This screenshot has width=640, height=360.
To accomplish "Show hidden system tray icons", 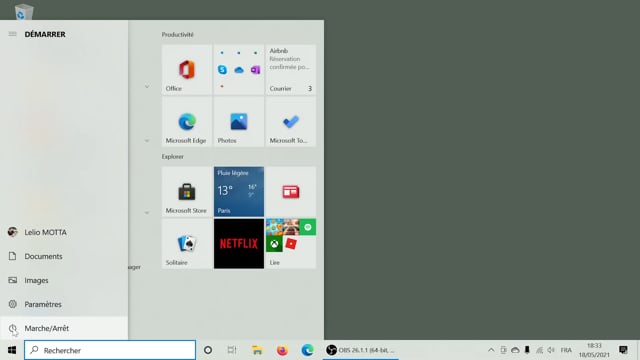I will [x=491, y=350].
